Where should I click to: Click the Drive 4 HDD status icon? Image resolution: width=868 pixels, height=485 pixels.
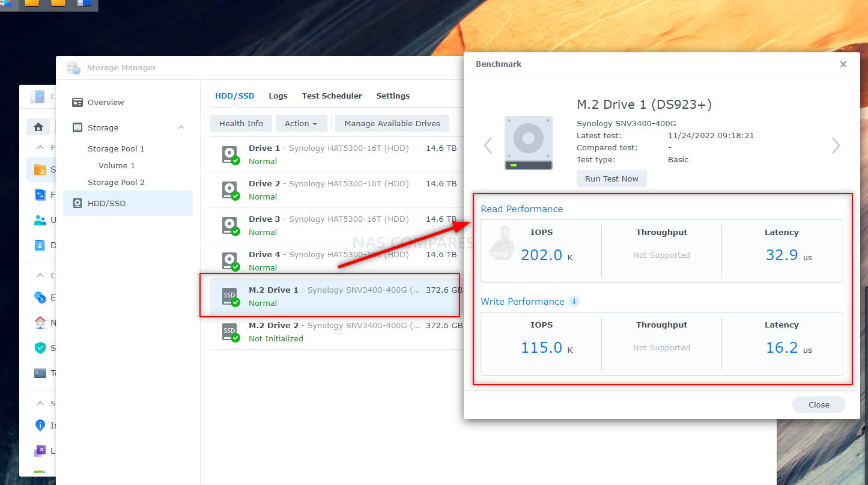point(230,261)
